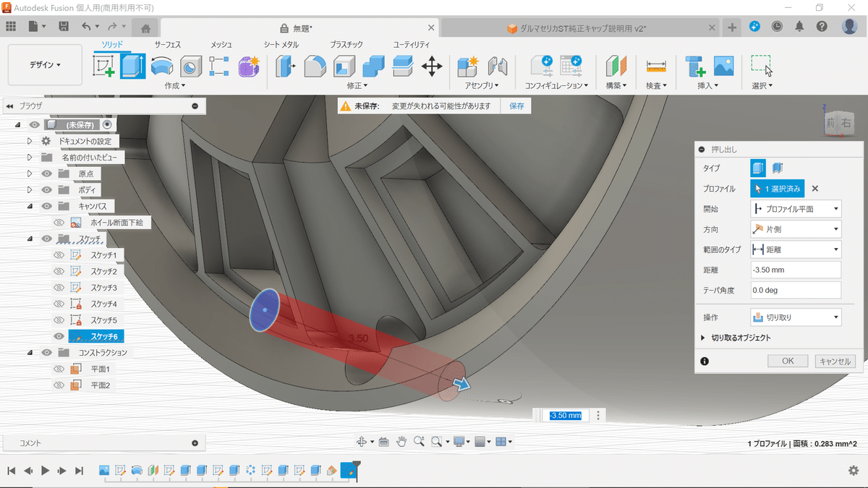Click the window selection icon
This screenshot has height=488, width=868.
(x=762, y=66)
